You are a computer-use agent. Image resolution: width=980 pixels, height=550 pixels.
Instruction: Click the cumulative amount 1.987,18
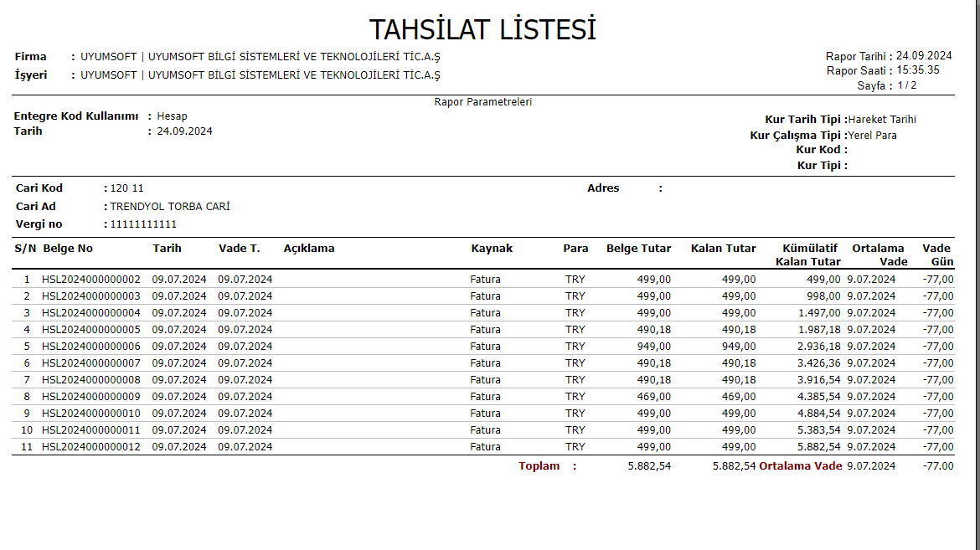tap(818, 329)
